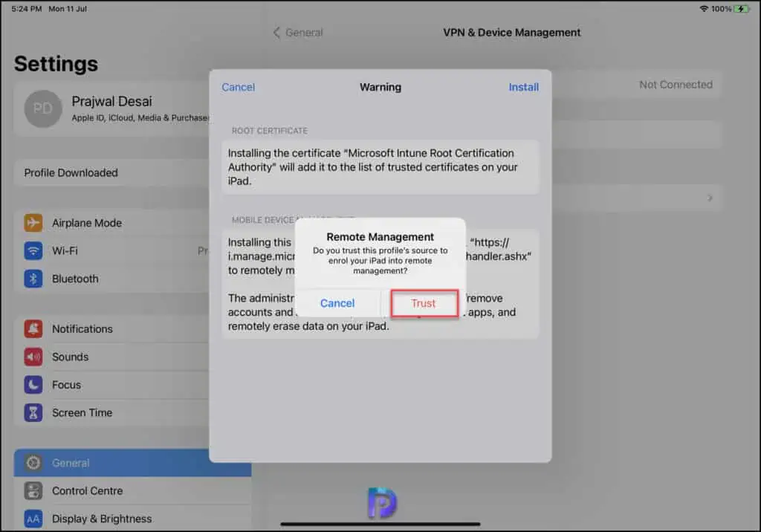Go back to General
Screen dimensions: 761x532
(298, 33)
